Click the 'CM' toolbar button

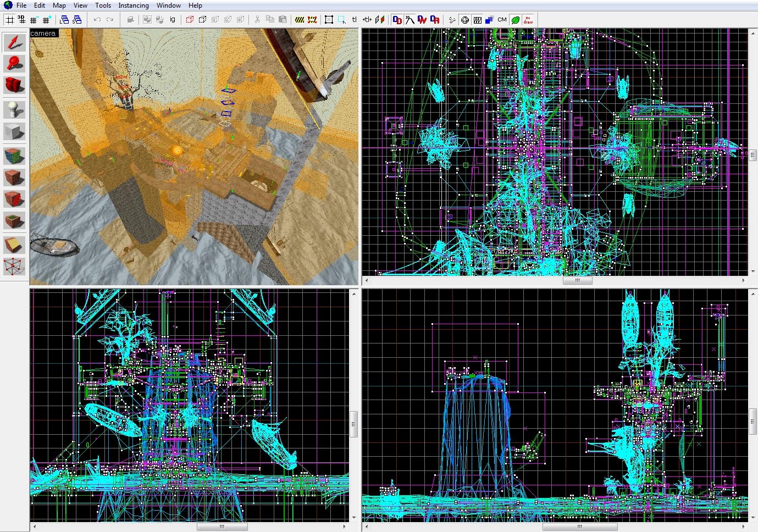click(x=502, y=20)
